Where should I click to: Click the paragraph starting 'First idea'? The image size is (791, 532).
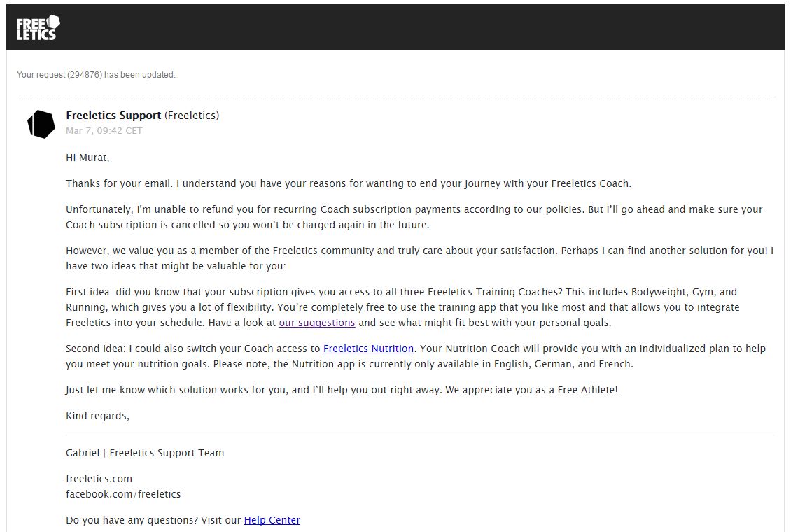402,307
